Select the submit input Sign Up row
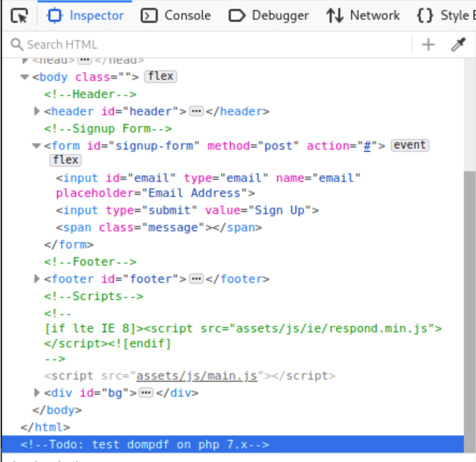The width and height of the screenshot is (476, 462). (188, 210)
